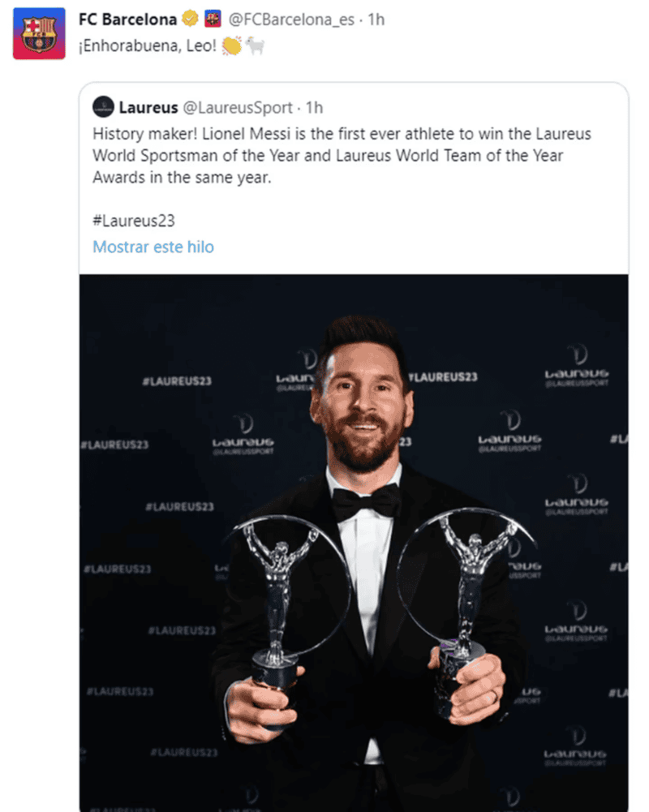
Task: Click the small Barça affiliate badge beside the checkmark
Action: pos(212,19)
